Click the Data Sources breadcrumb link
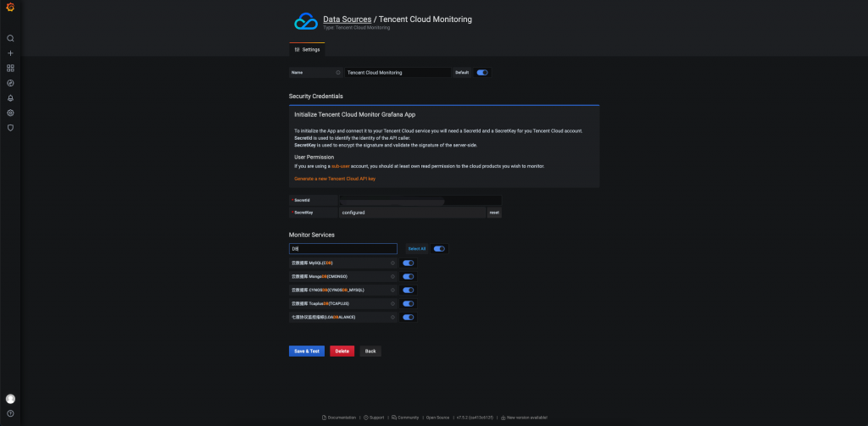The height and width of the screenshot is (426, 868). [x=347, y=19]
